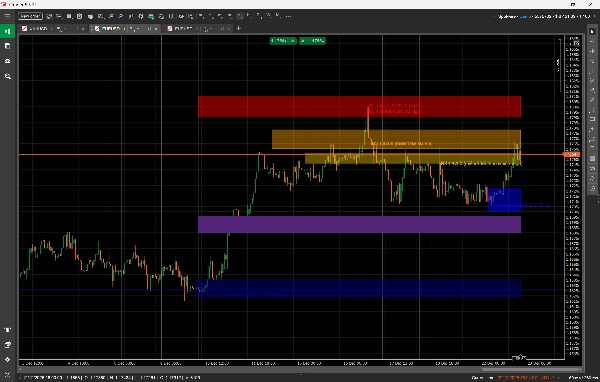Click the orange current price label on the price axis

click(572, 155)
